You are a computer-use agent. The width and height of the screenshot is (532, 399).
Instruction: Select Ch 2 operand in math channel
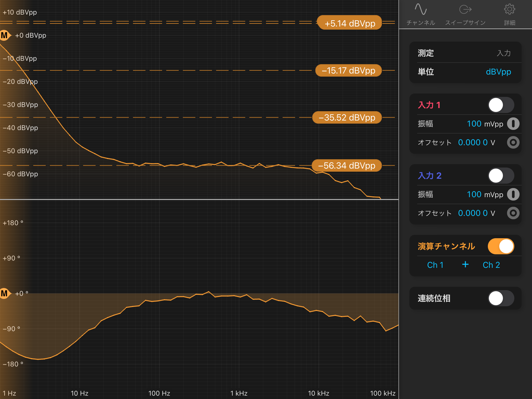[491, 265]
